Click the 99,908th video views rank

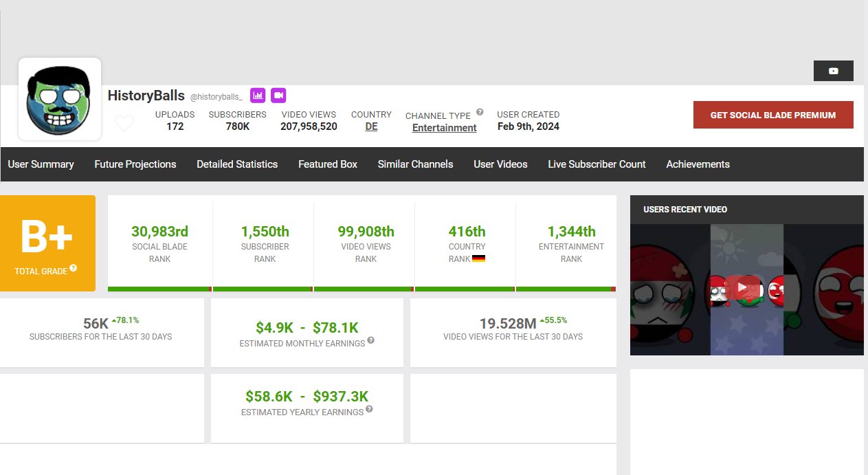(366, 232)
